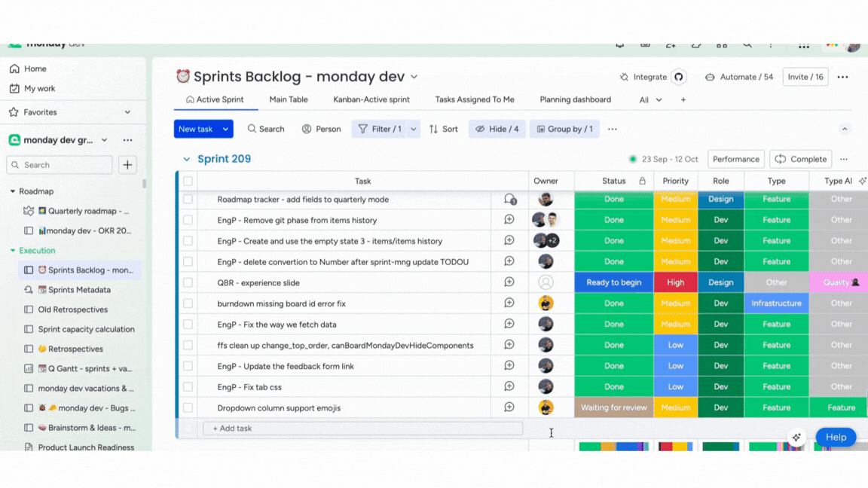Select checkbox for EngP Remove git phase
This screenshot has height=488, width=868.
188,220
